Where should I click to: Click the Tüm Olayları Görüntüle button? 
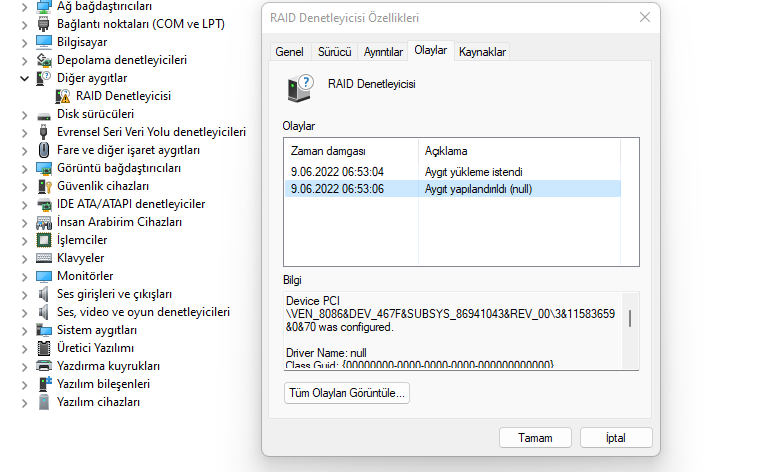[x=347, y=394]
